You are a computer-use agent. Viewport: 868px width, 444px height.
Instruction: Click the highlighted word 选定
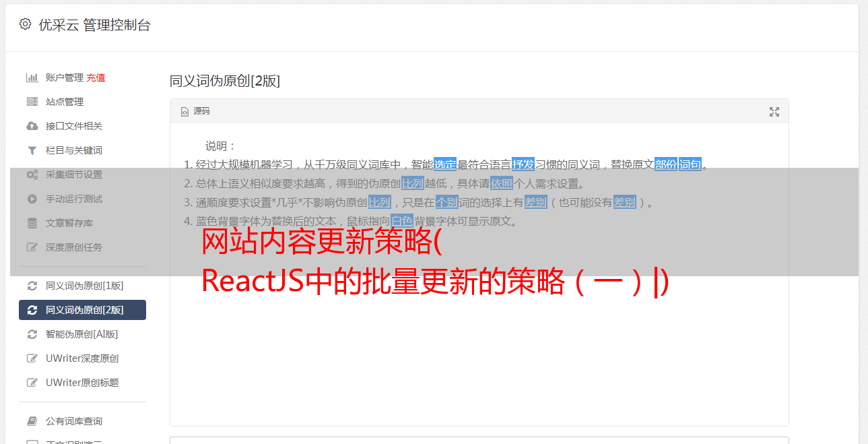pos(445,164)
